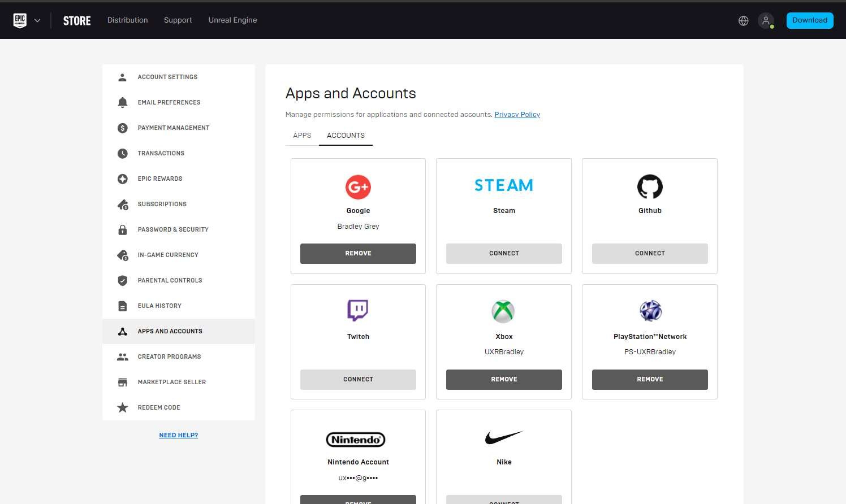Viewport: 846px width, 504px height.
Task: Open the Distribution menu item
Action: coord(128,20)
